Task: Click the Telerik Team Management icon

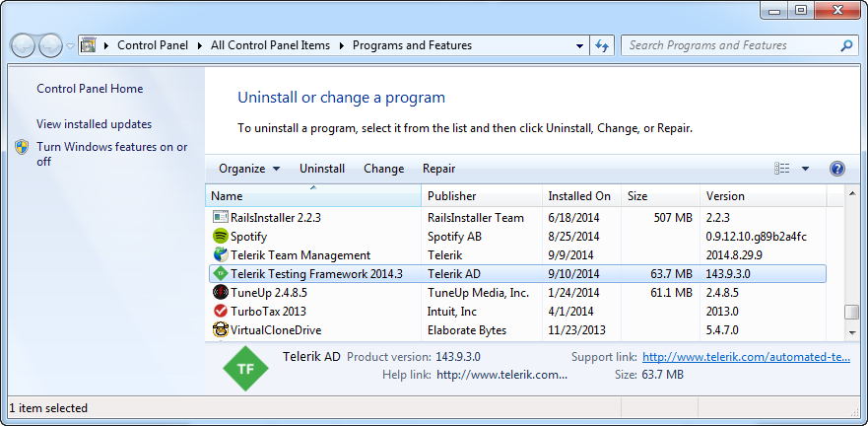Action: click(221, 255)
